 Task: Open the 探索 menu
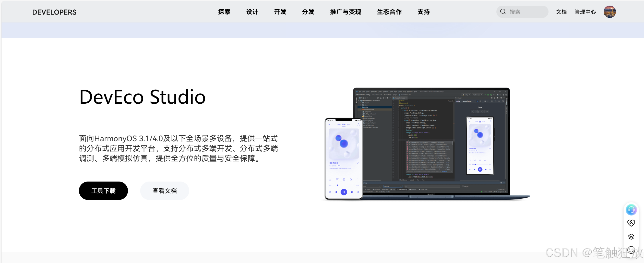coord(224,12)
